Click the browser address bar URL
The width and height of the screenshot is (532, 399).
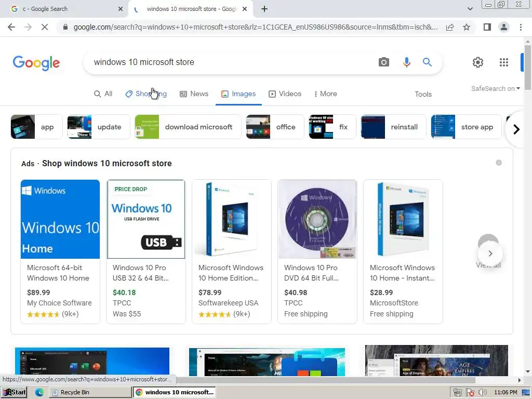point(255,27)
